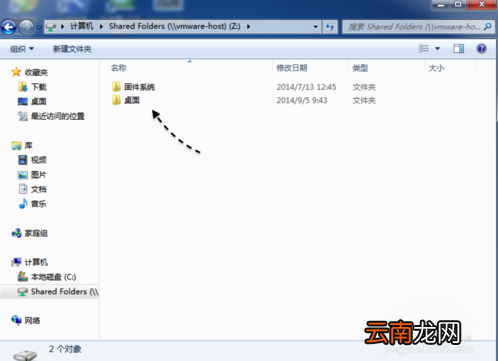
Task: Click the Forward navigation arrow
Action: tap(26, 27)
